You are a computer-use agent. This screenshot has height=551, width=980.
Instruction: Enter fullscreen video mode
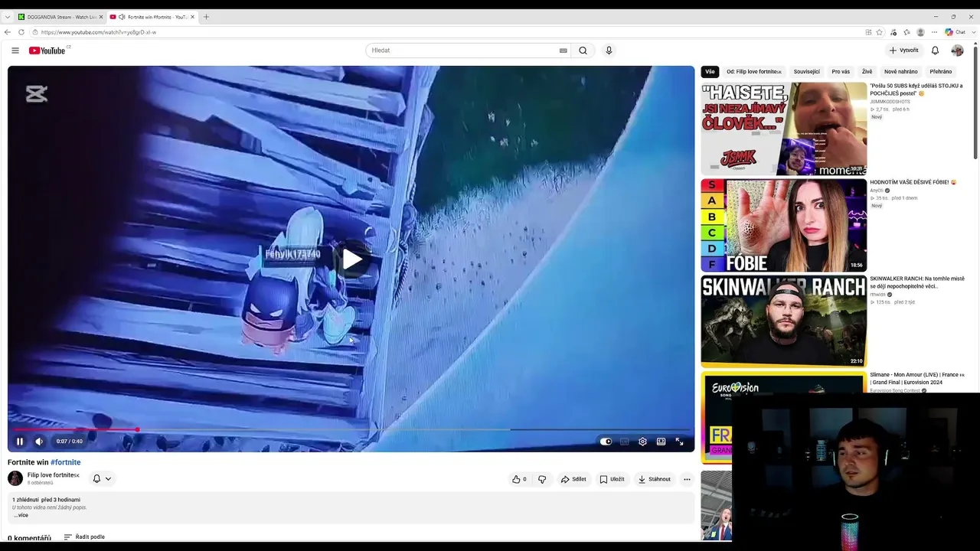click(x=679, y=442)
